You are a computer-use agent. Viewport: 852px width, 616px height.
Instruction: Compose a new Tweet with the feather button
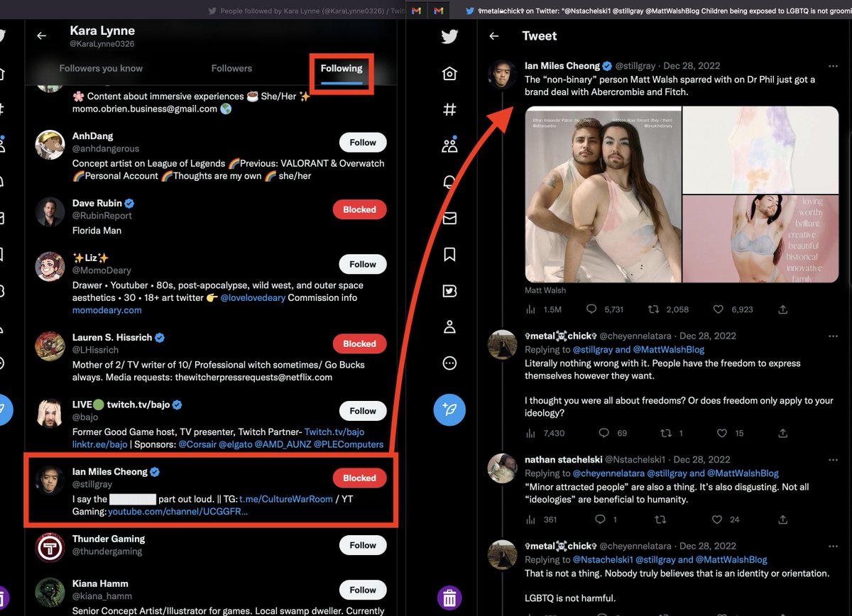point(449,409)
